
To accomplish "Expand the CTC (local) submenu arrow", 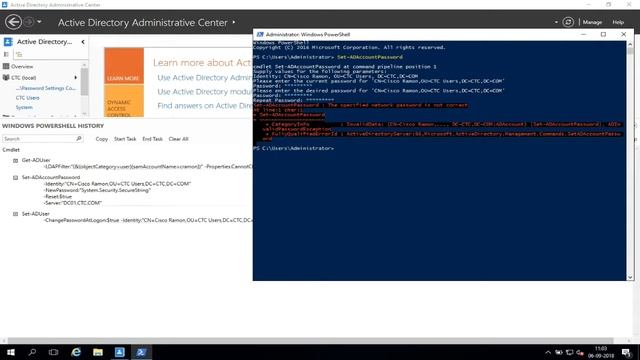I will point(76,78).
